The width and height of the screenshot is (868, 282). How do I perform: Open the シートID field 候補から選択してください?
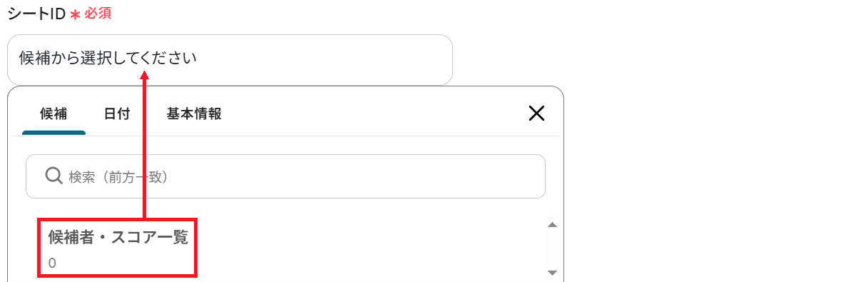coord(230,60)
